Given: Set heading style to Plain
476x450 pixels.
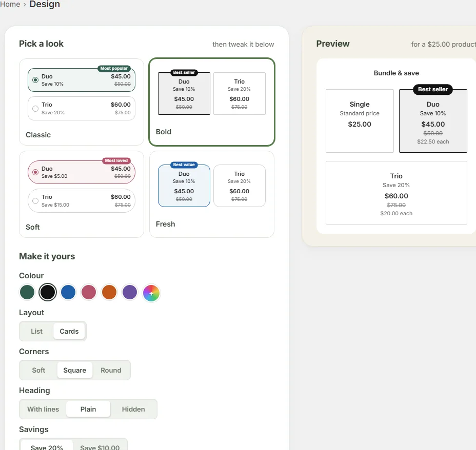Looking at the screenshot, I should [x=88, y=409].
